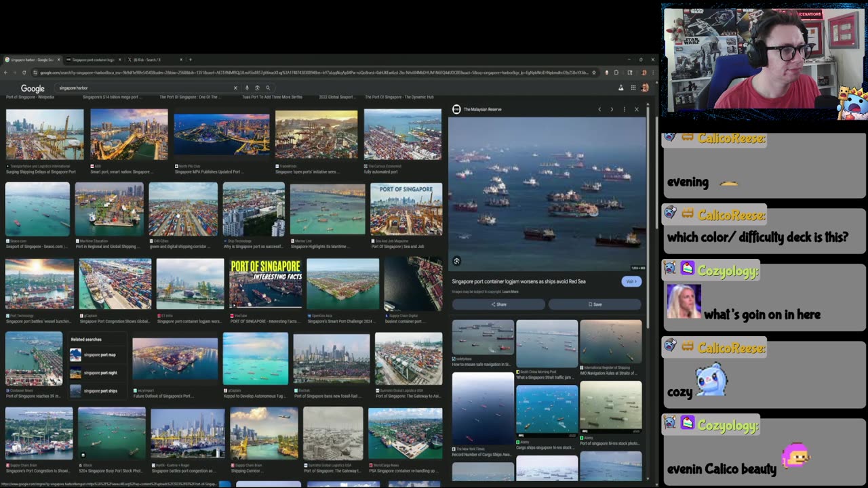Viewport: 868px width, 488px height.
Task: Start a voice search with the microphone
Action: 247,88
